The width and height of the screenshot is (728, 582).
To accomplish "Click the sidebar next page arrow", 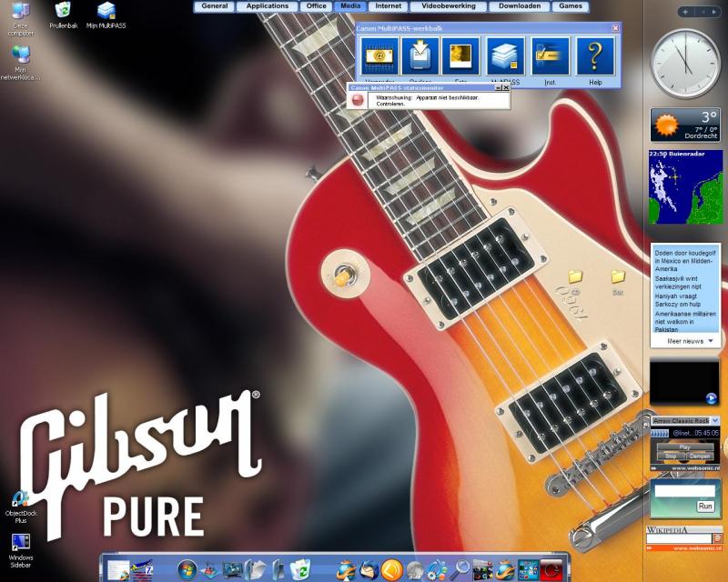I will (713, 12).
